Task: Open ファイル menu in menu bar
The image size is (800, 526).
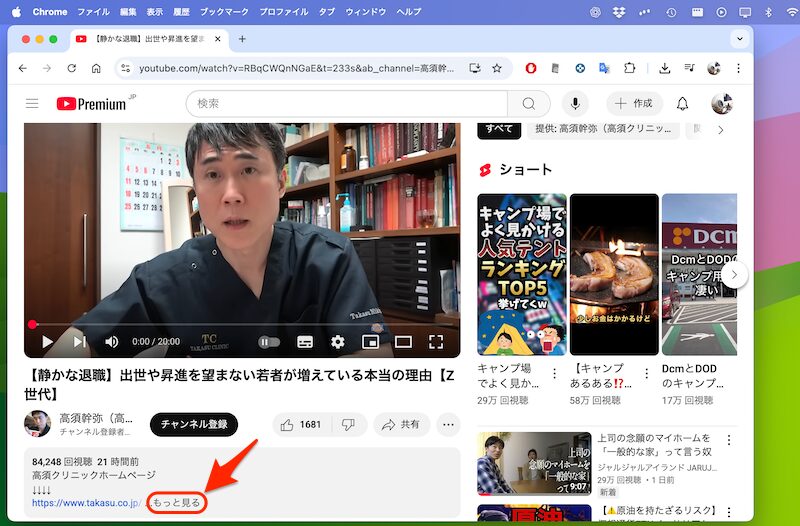Action: pyautogui.click(x=93, y=11)
